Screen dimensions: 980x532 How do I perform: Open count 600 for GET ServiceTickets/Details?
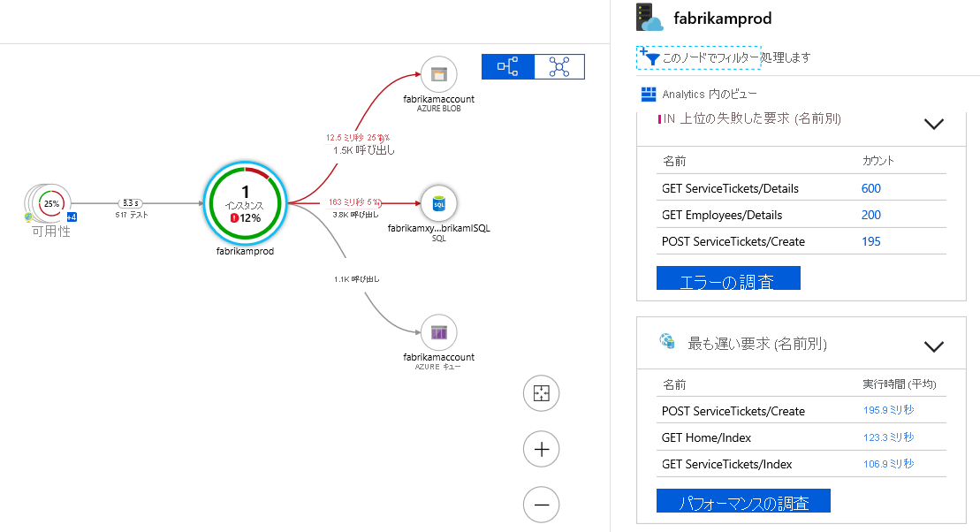click(x=870, y=188)
